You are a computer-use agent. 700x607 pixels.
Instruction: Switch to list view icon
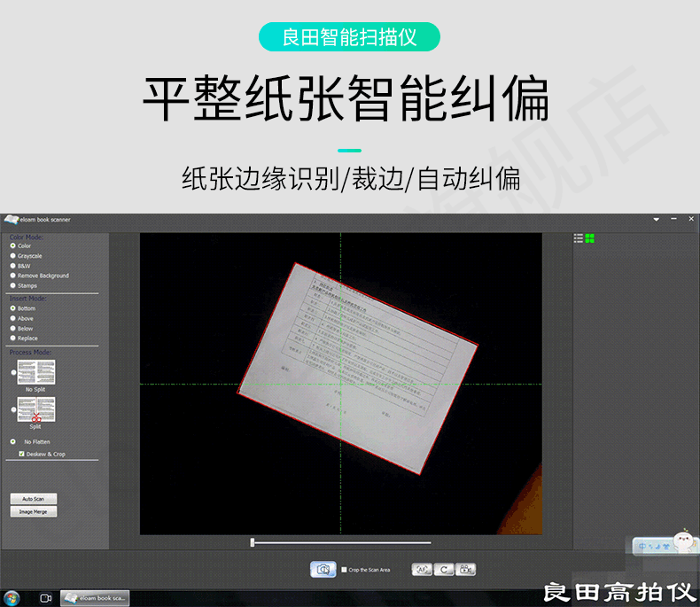[579, 238]
